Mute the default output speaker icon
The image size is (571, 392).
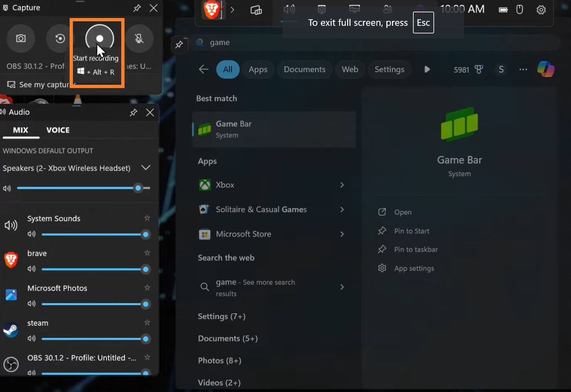(x=7, y=188)
